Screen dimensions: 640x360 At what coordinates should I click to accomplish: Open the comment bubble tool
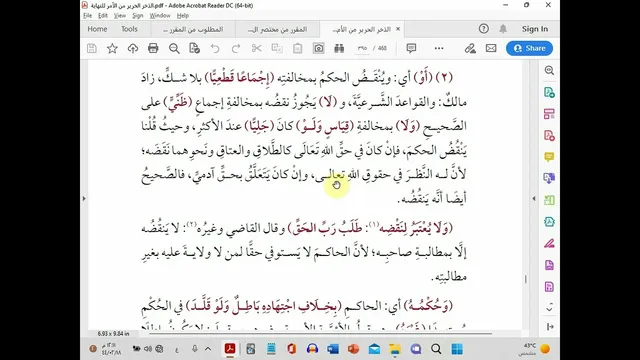point(411,48)
